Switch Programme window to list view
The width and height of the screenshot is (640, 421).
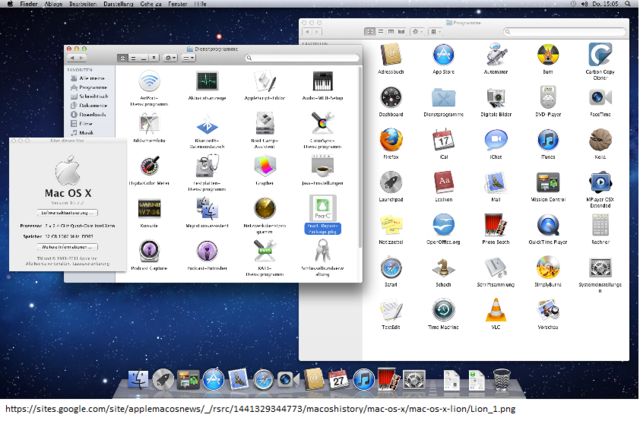(380, 31)
